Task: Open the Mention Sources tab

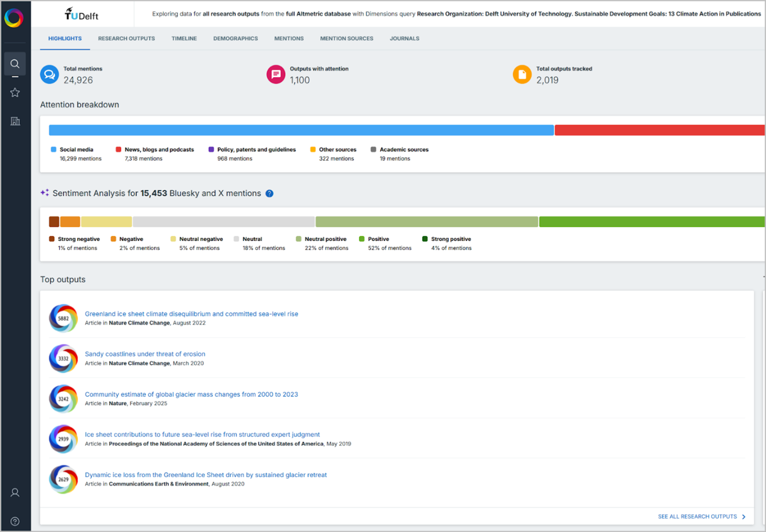Action: coord(347,39)
